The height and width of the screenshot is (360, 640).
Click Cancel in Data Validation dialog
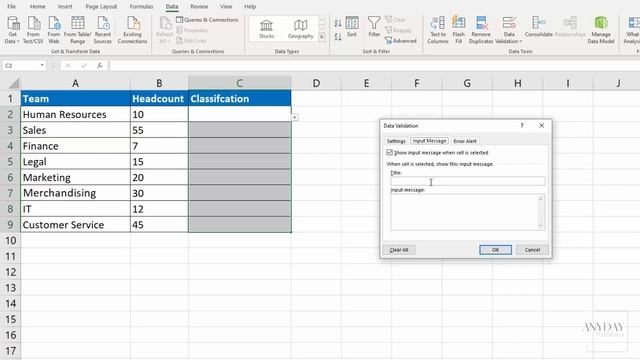coord(532,250)
